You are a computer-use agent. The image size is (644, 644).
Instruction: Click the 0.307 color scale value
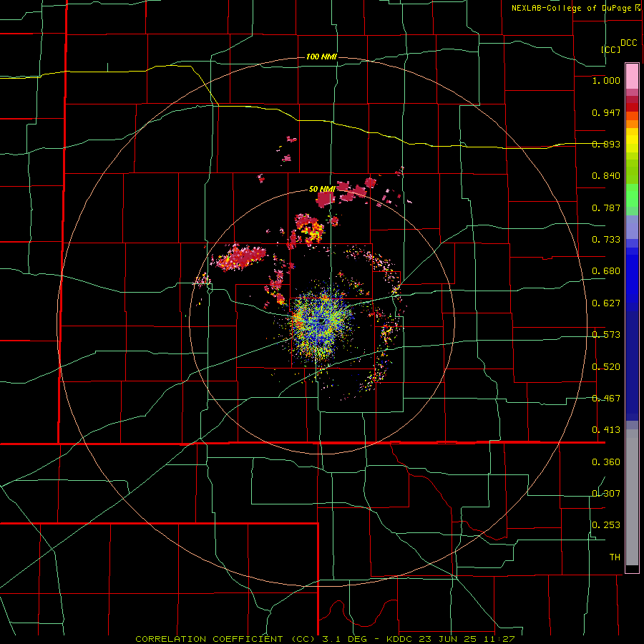pos(606,494)
